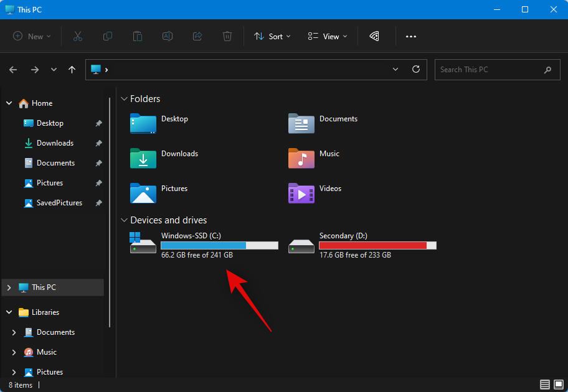The width and height of the screenshot is (568, 392).
Task: Click the Delete trash icon
Action: [x=227, y=37]
